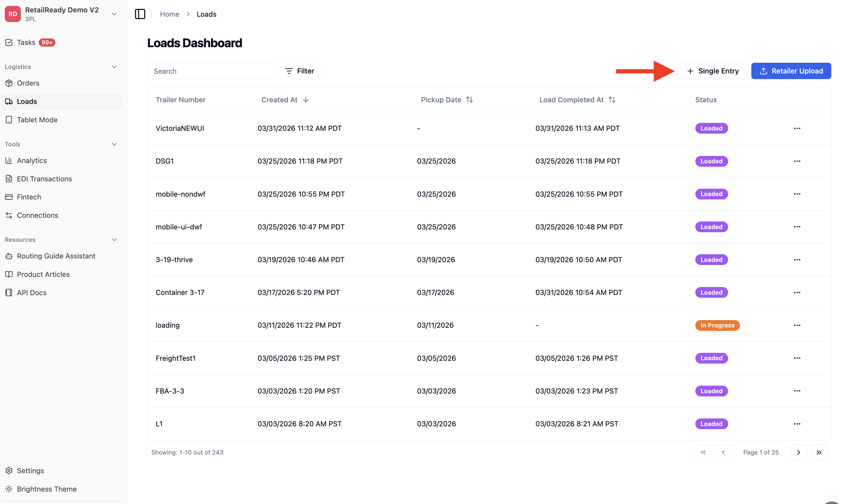Viewport: 850px width, 504px height.
Task: Open the row actions menu for DSG1
Action: coord(797,161)
